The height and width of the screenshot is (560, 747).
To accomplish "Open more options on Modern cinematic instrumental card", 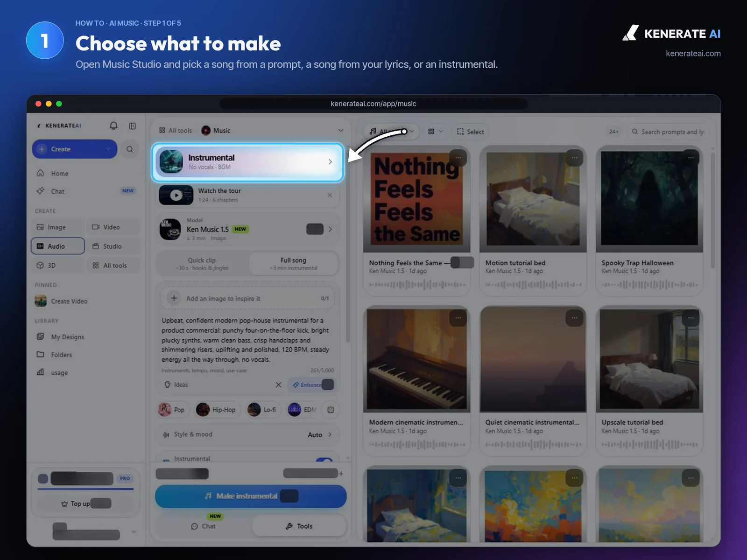I will (458, 318).
